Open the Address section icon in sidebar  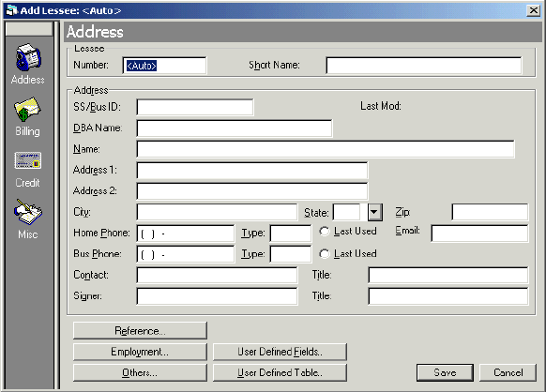(28, 57)
